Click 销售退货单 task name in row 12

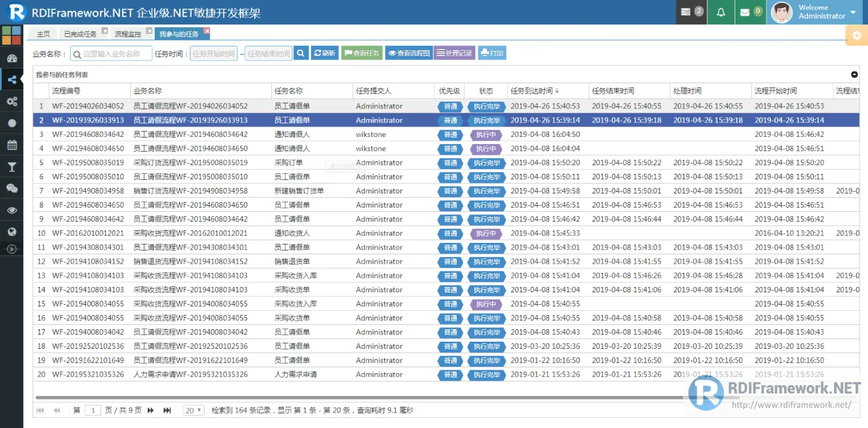pos(292,261)
